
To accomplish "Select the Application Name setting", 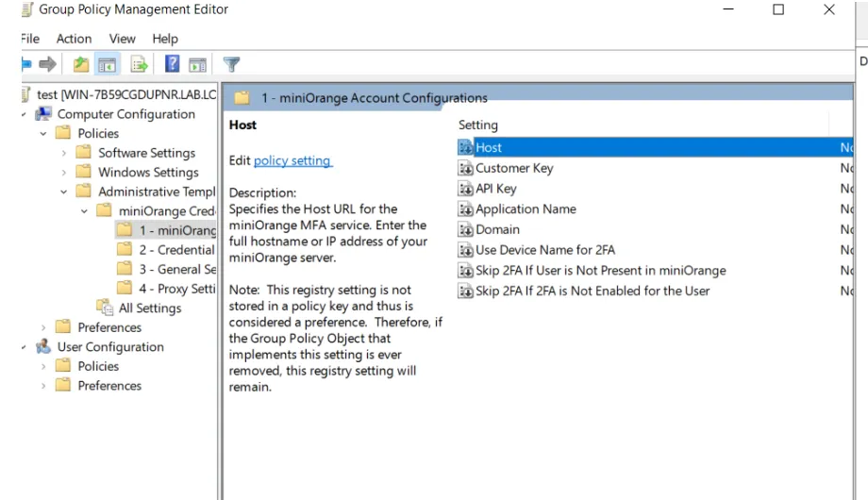I will [x=526, y=208].
